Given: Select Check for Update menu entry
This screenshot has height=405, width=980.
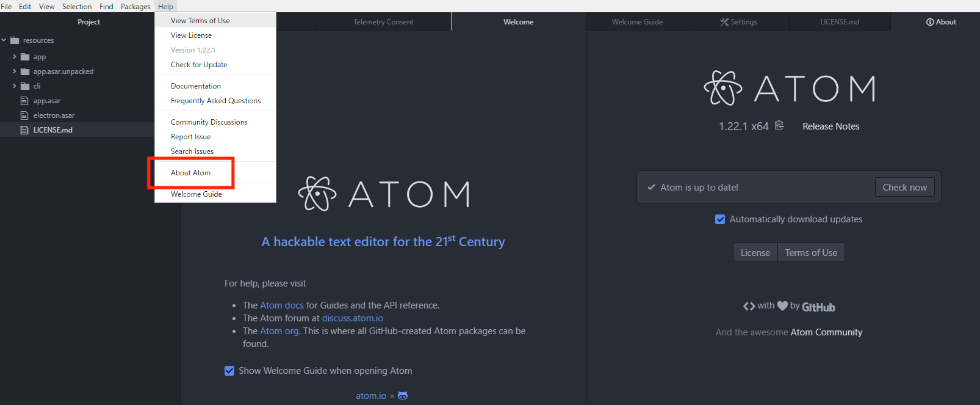Looking at the screenshot, I should (199, 65).
